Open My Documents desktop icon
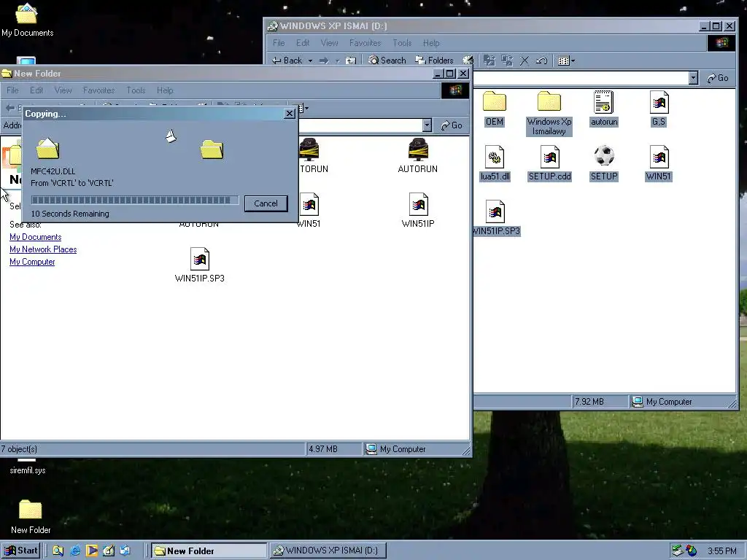 27,20
